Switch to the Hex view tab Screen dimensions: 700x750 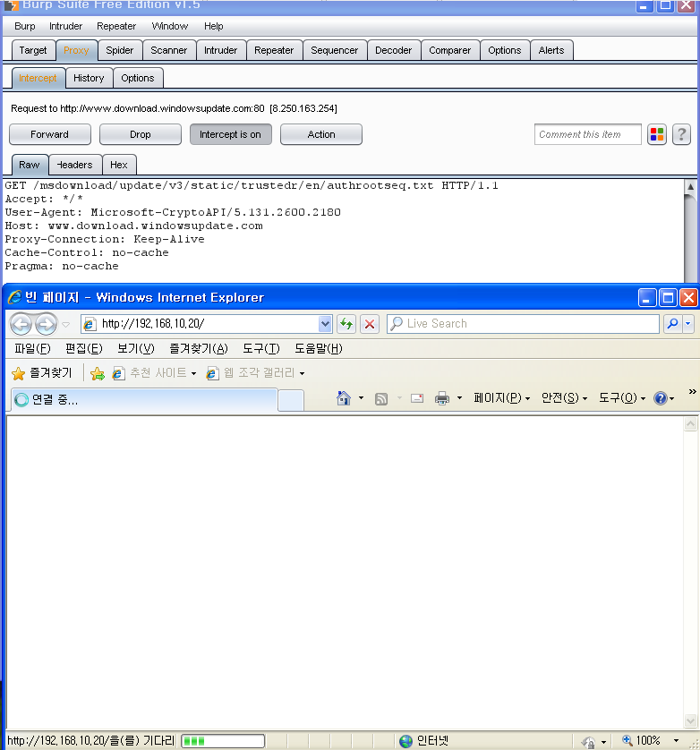coord(119,165)
